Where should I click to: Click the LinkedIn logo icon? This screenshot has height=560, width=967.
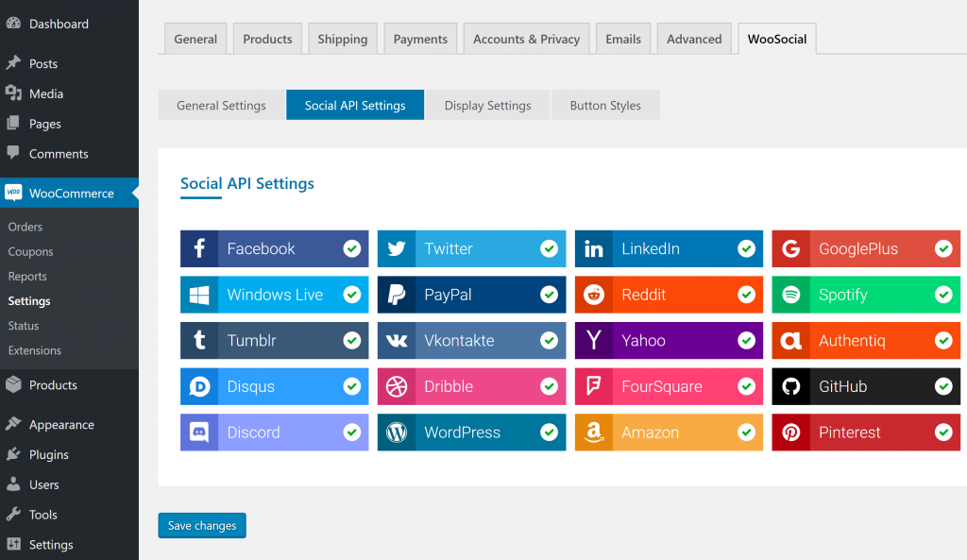point(594,248)
